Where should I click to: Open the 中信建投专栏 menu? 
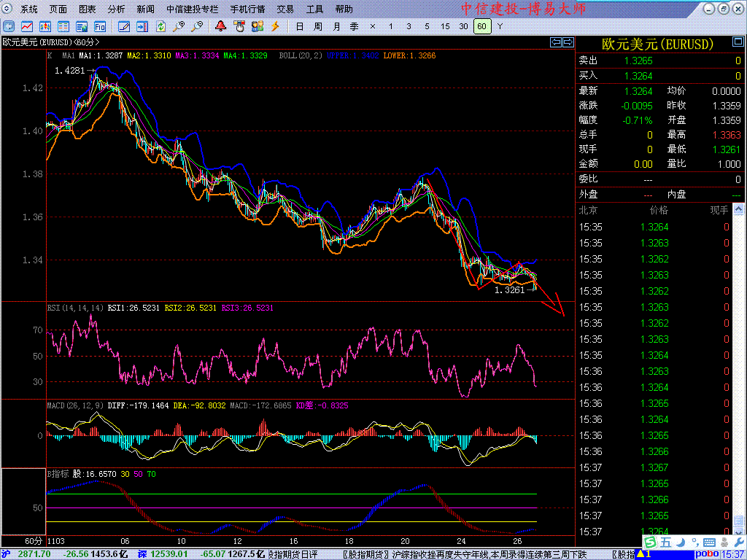[193, 9]
